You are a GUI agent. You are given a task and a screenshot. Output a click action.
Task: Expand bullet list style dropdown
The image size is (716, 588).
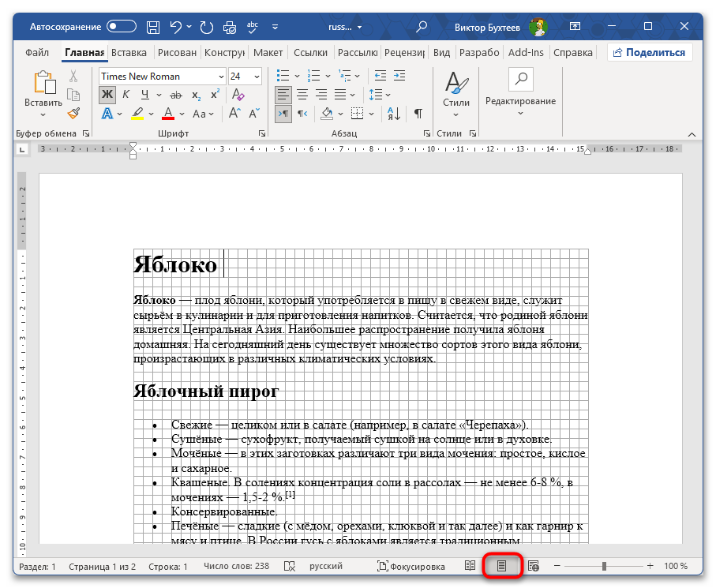pyautogui.click(x=298, y=76)
